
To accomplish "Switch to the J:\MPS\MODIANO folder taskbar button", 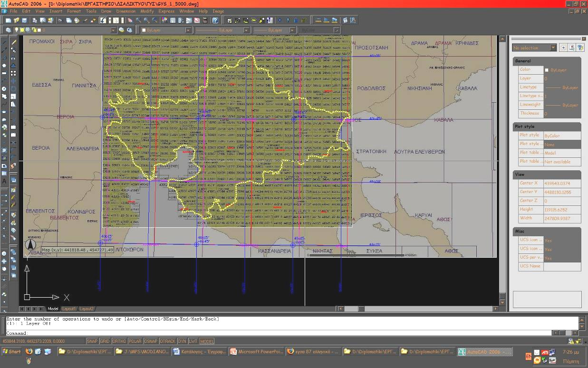I will click(x=142, y=352).
